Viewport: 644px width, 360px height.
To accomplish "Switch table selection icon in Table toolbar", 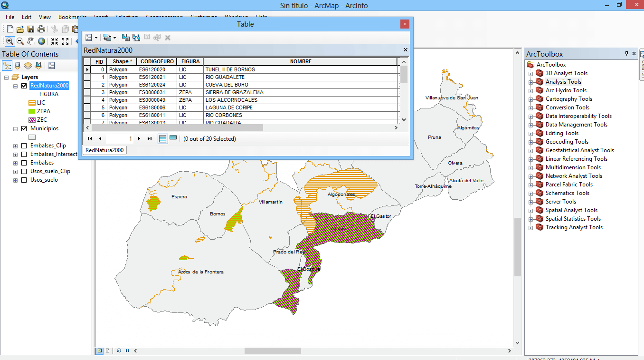I will (136, 38).
